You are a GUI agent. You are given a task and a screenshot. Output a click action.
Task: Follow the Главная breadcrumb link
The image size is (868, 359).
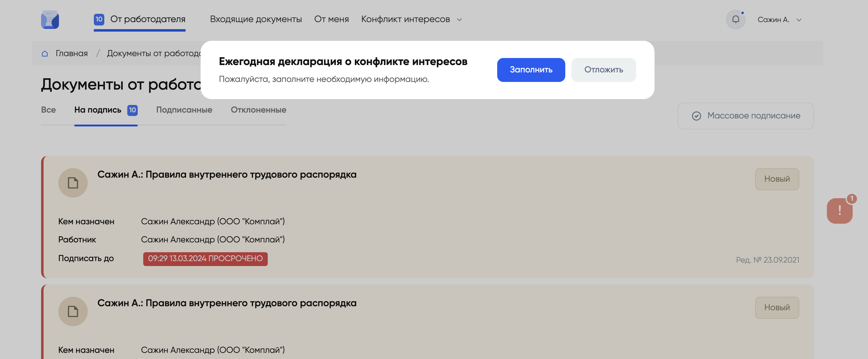[x=71, y=54]
